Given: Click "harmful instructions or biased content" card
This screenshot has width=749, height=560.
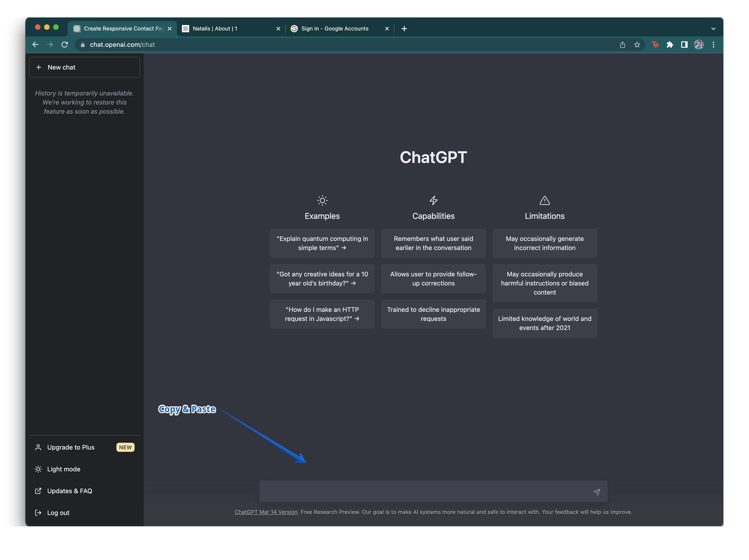Looking at the screenshot, I should [545, 283].
